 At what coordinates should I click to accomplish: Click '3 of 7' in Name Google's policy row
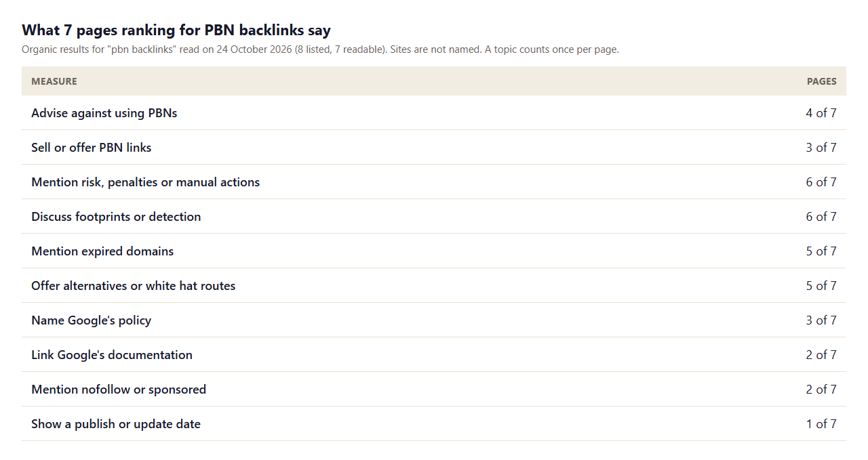pos(821,320)
